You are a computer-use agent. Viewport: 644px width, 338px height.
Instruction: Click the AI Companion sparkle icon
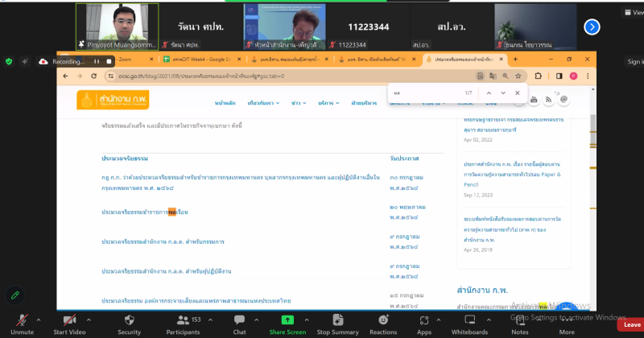[25, 62]
